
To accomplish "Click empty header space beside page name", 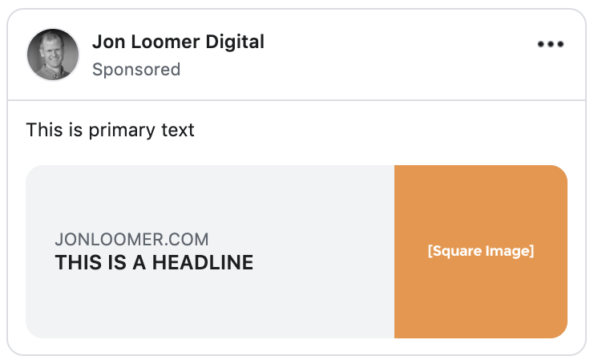I will coord(401,55).
